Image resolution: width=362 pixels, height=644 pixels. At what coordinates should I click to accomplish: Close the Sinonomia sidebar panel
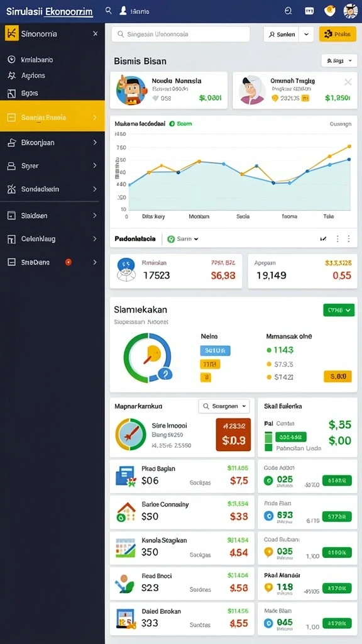point(96,34)
